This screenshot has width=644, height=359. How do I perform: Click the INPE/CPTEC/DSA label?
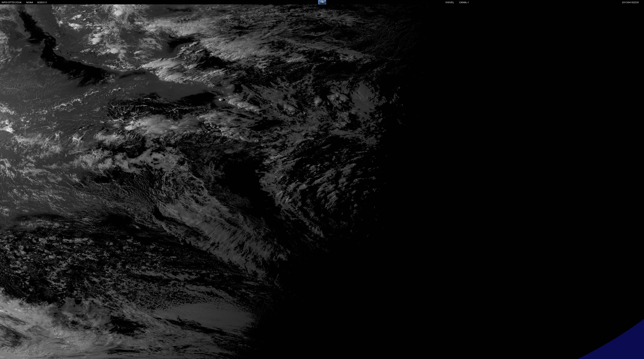(x=12, y=3)
